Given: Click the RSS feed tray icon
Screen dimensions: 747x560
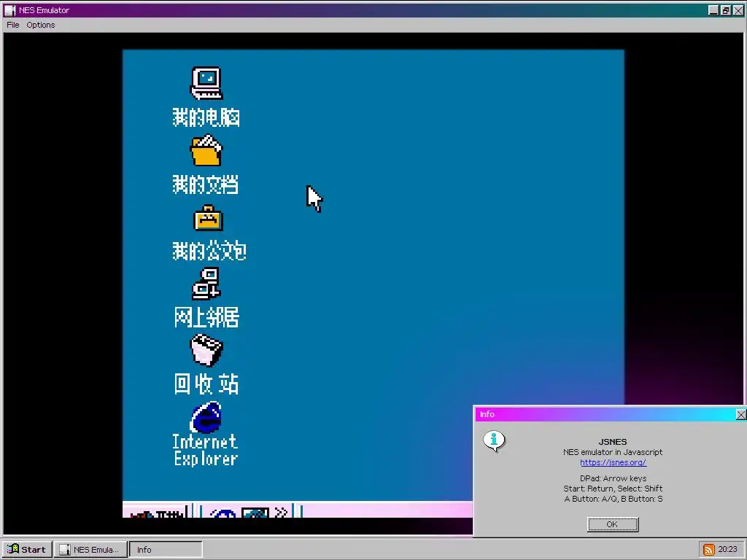Looking at the screenshot, I should 709,550.
